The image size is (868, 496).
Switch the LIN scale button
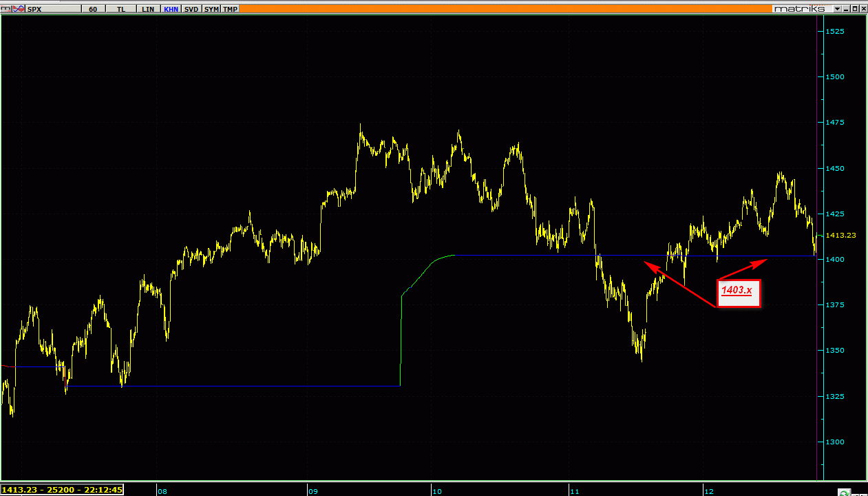pyautogui.click(x=147, y=9)
